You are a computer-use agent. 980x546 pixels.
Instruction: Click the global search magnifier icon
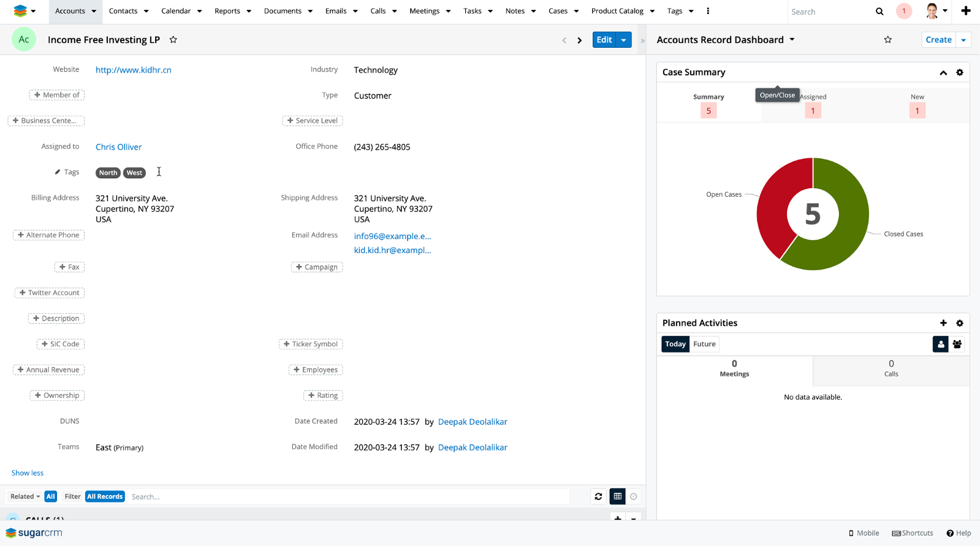[879, 12]
